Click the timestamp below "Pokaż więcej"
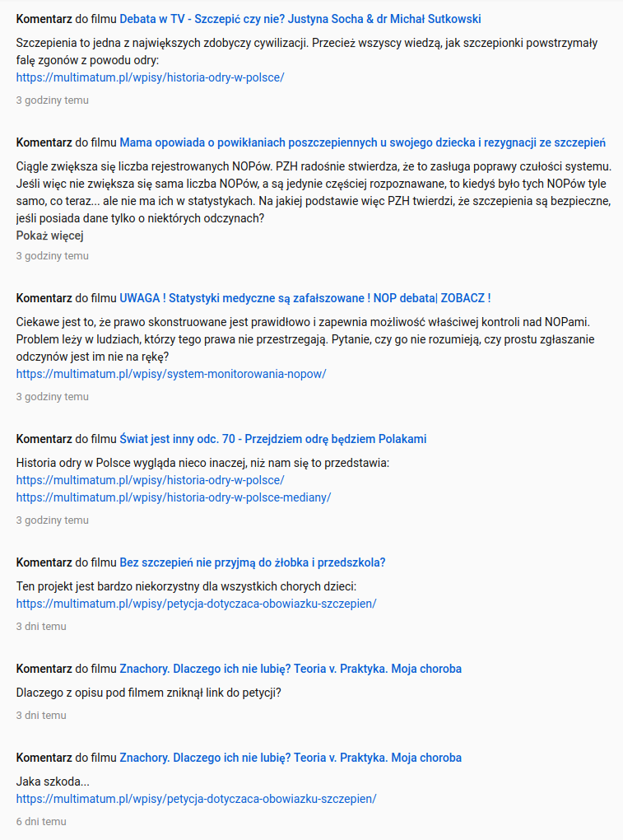Image resolution: width=623 pixels, height=840 pixels. 52,256
